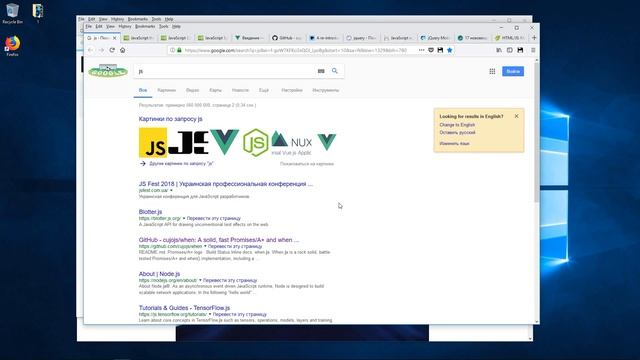Expand the 'Ещё' more categories dropdown

(264, 90)
